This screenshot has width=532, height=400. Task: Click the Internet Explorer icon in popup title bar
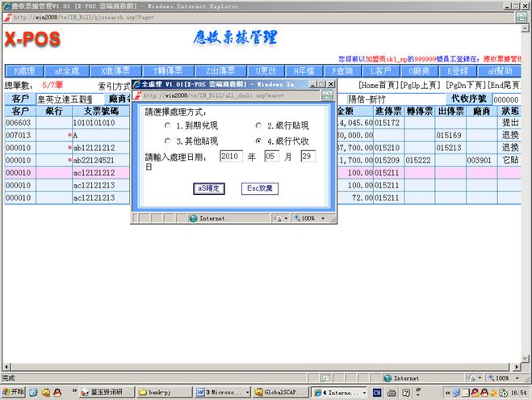click(137, 84)
